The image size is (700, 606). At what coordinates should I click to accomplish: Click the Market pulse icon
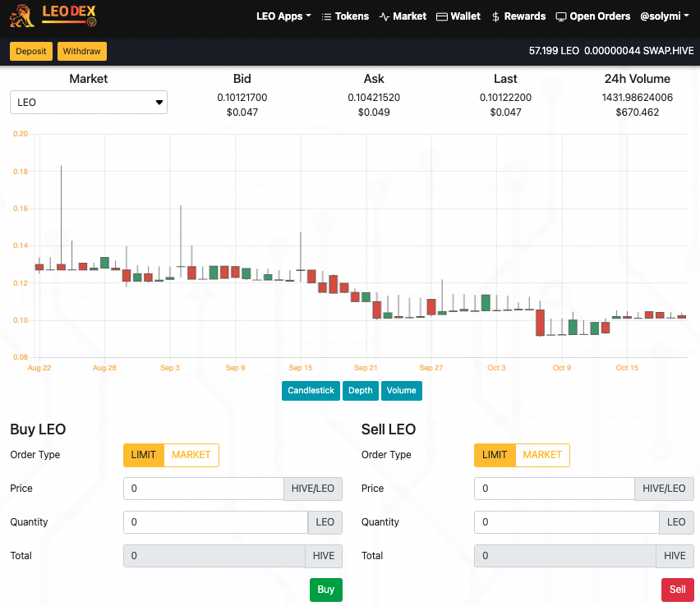(x=384, y=17)
